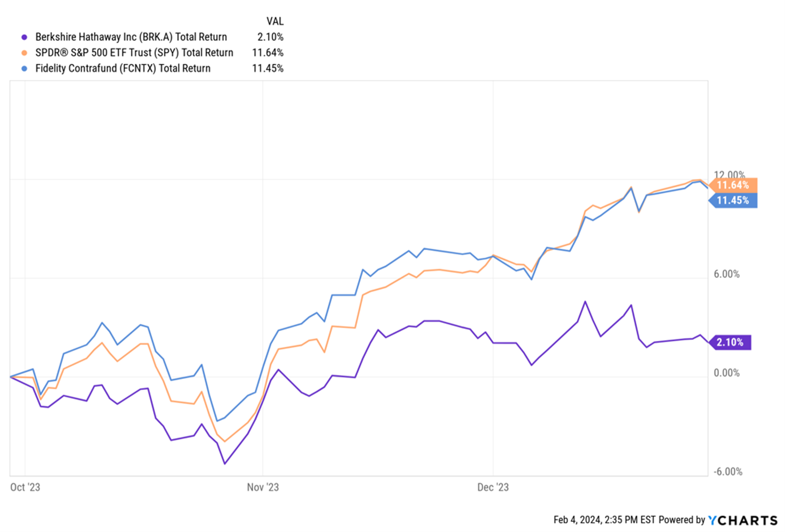Viewport: 785px width, 532px height.
Task: Click the 2.10% value in the legend
Action: coord(270,37)
